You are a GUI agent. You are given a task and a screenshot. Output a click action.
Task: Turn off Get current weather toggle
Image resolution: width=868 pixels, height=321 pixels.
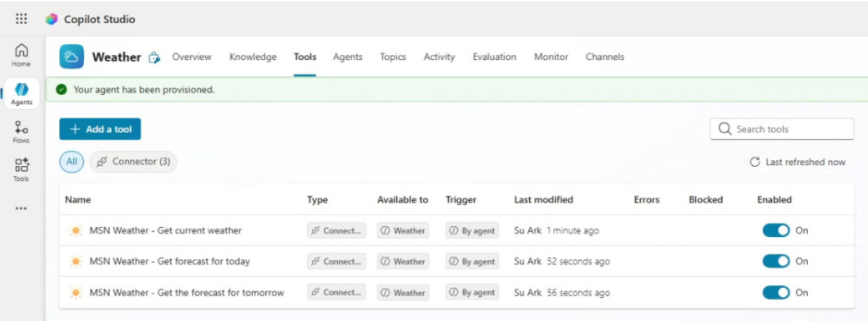[776, 230]
